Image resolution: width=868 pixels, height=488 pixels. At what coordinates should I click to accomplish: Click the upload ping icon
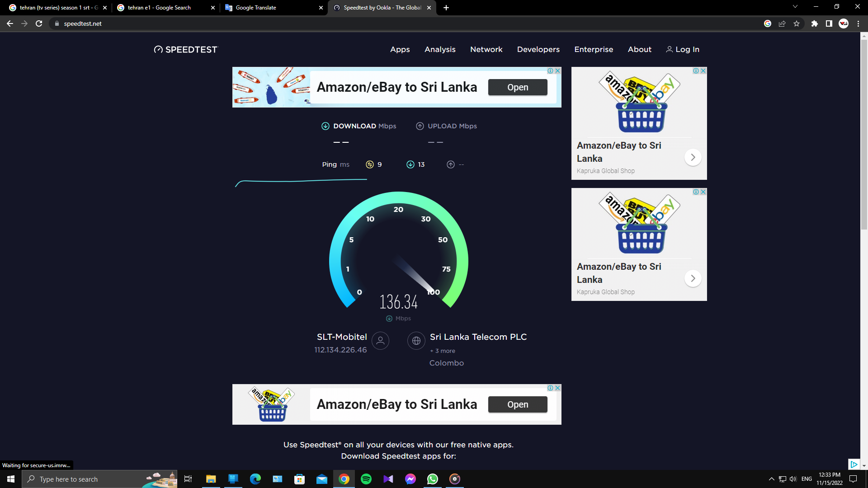point(451,164)
